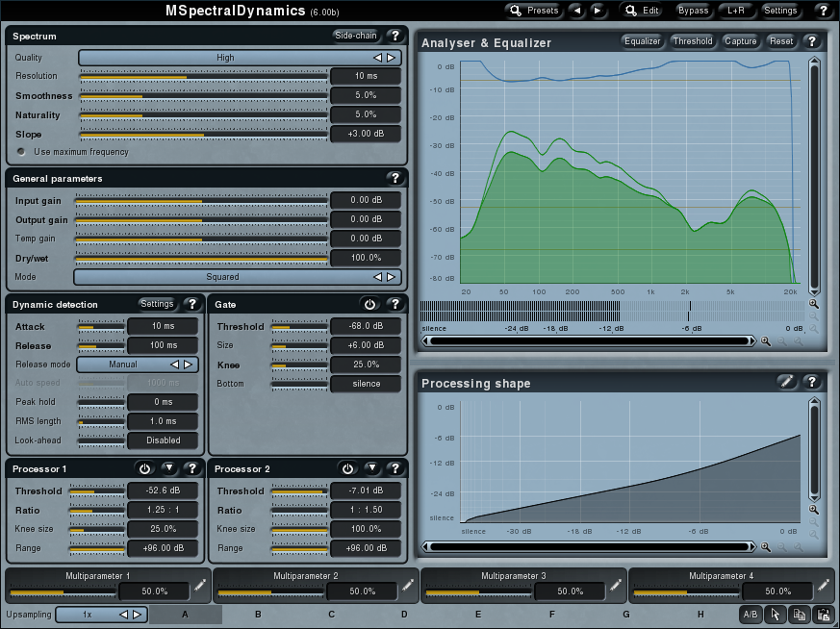Select preset slot H
The image size is (840, 629).
tap(700, 615)
